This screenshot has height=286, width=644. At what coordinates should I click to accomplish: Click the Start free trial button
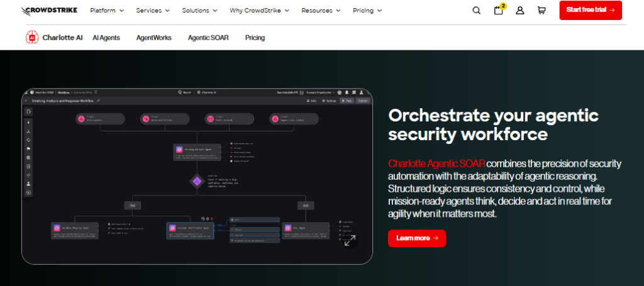(591, 10)
